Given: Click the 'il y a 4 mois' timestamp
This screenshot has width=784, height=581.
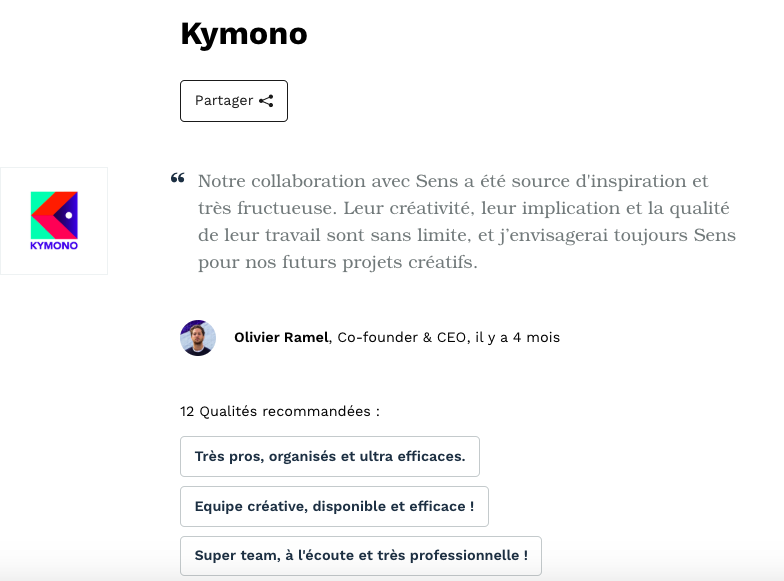Looking at the screenshot, I should click(517, 338).
